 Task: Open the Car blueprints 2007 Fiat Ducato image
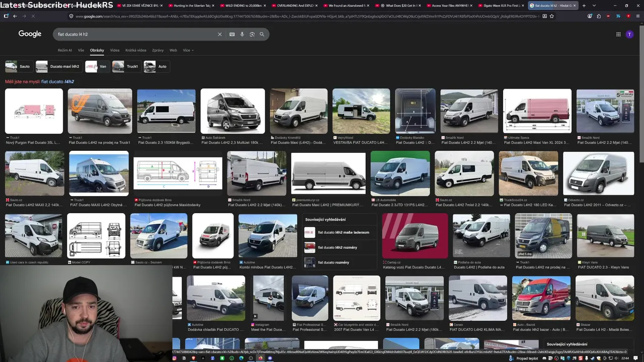tap(357, 298)
